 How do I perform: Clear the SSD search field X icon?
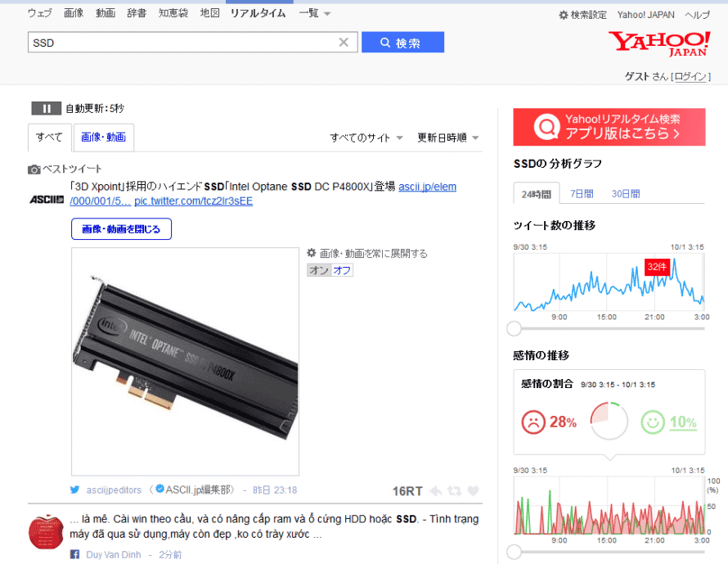344,43
